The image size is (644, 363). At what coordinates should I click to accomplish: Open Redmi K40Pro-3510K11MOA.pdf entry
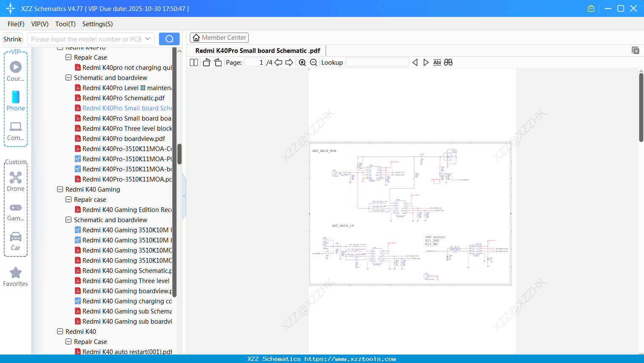(x=123, y=179)
